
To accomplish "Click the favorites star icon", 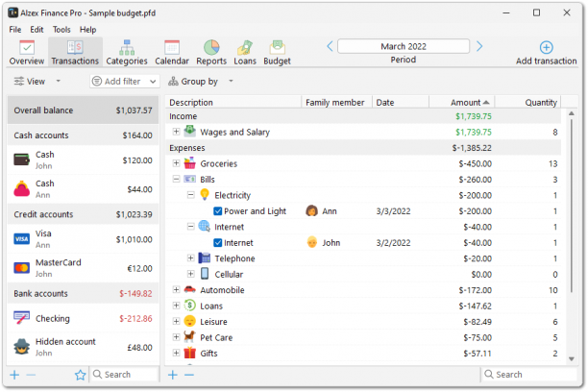I will 81,375.
